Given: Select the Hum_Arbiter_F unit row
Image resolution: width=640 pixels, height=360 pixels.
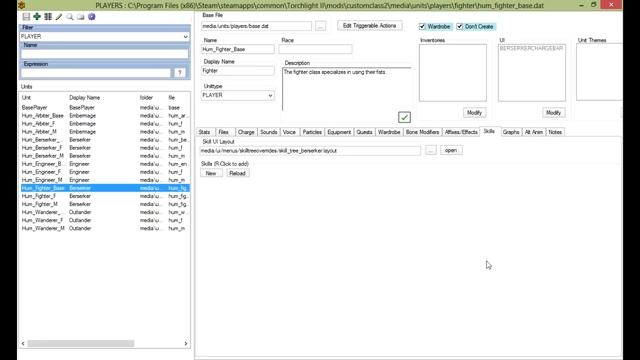Looking at the screenshot, I should click(x=105, y=124).
